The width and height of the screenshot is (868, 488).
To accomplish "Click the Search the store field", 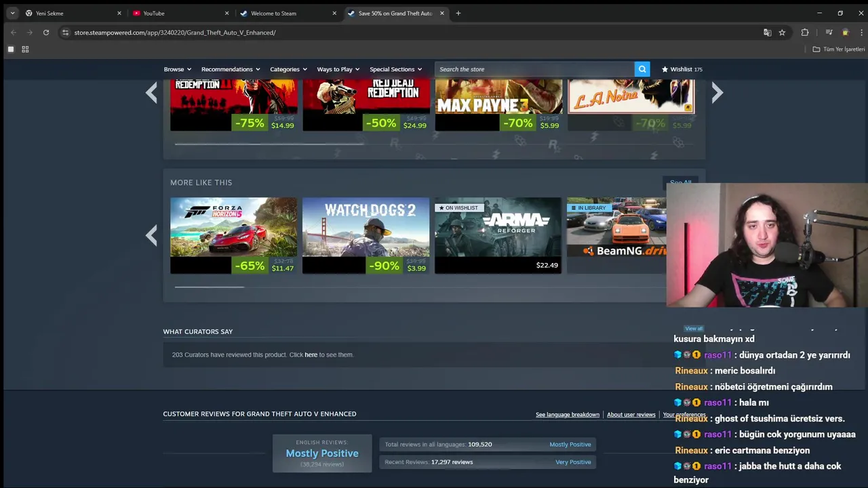I will [x=534, y=69].
